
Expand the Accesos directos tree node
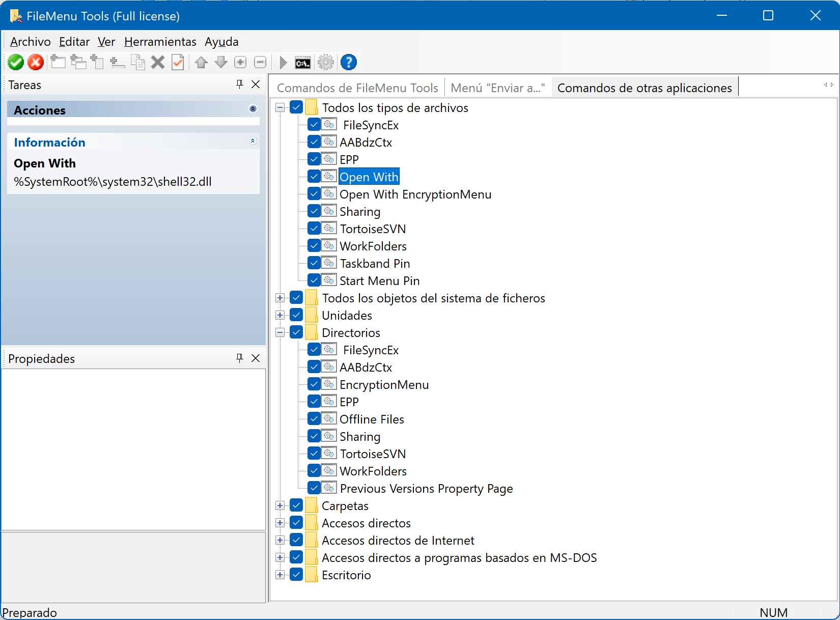coord(280,523)
